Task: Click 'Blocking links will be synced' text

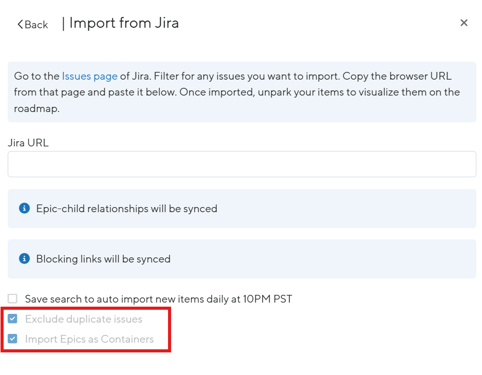Action: 103,259
